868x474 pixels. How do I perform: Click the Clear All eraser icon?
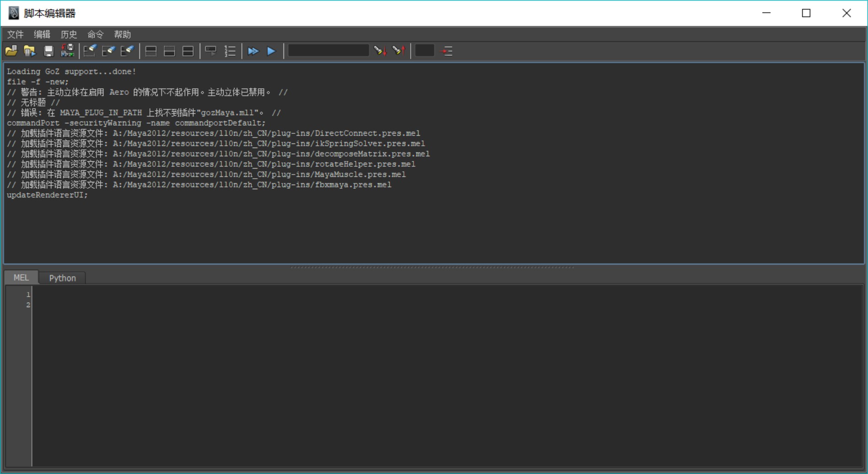pos(127,51)
